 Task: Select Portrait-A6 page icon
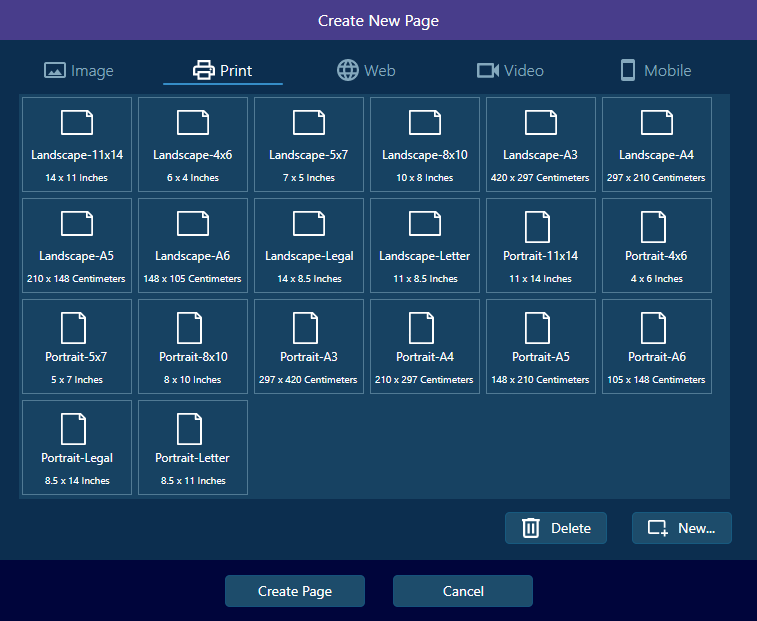point(653,328)
